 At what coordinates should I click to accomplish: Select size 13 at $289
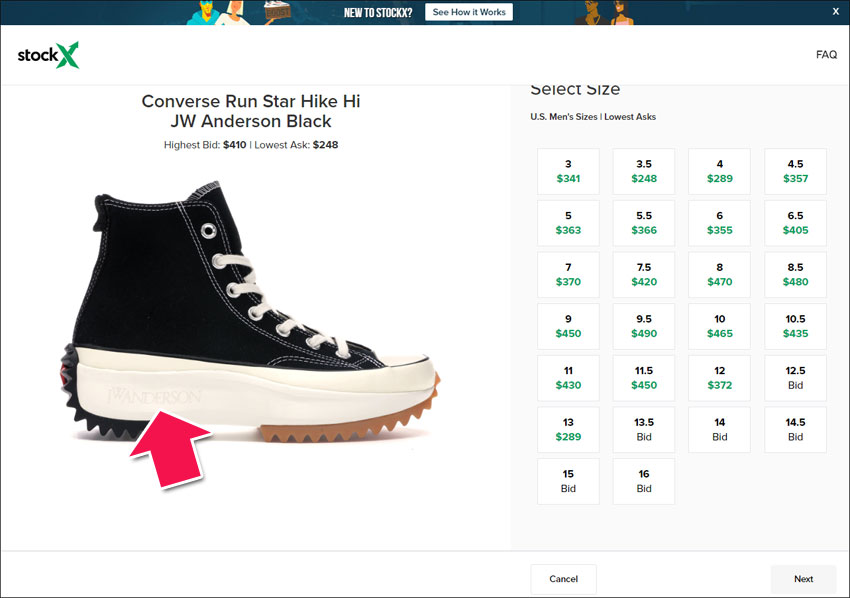click(x=568, y=429)
